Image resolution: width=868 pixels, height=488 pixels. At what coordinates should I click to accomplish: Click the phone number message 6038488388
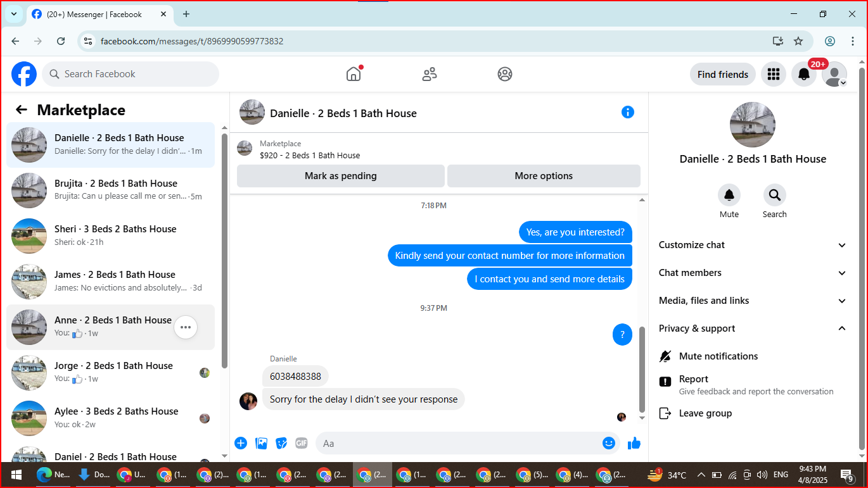295,377
